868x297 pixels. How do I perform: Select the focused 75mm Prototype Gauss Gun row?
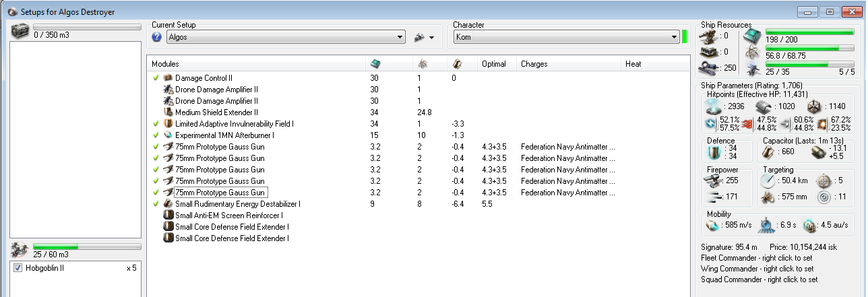click(418, 193)
